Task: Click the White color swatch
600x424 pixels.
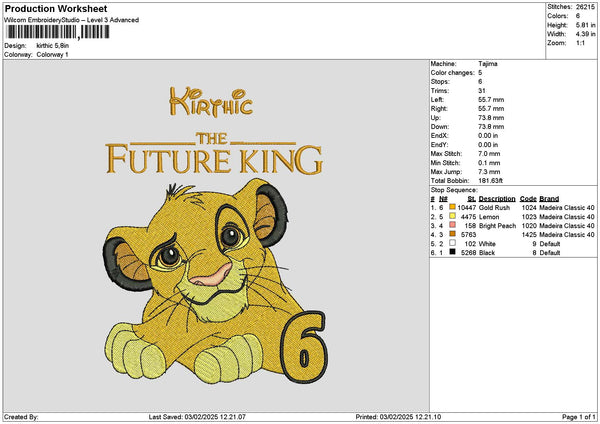Action: 452,243
